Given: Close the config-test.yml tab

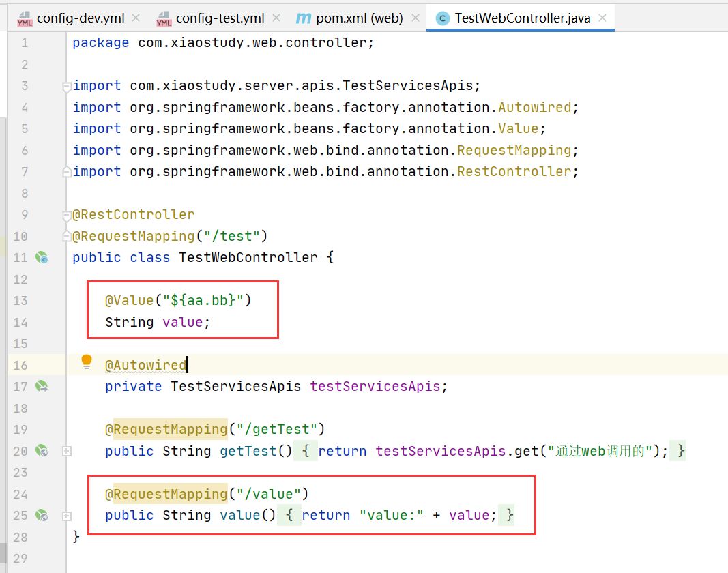Looking at the screenshot, I should tap(276, 18).
